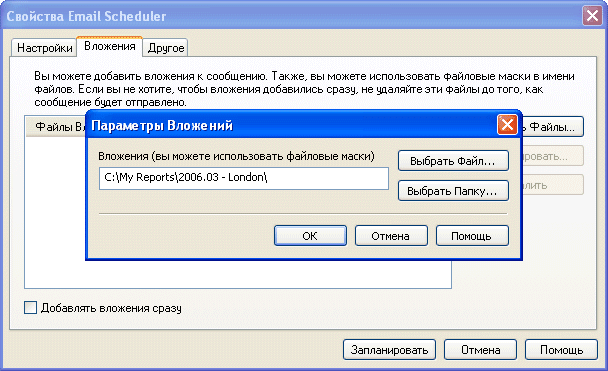
Task: Confirm with OK in Параметры Вложений
Action: pyautogui.click(x=310, y=235)
